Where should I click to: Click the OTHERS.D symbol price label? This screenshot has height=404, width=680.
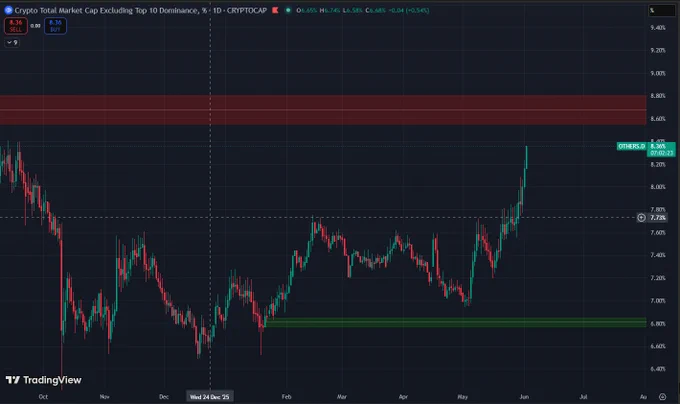631,147
